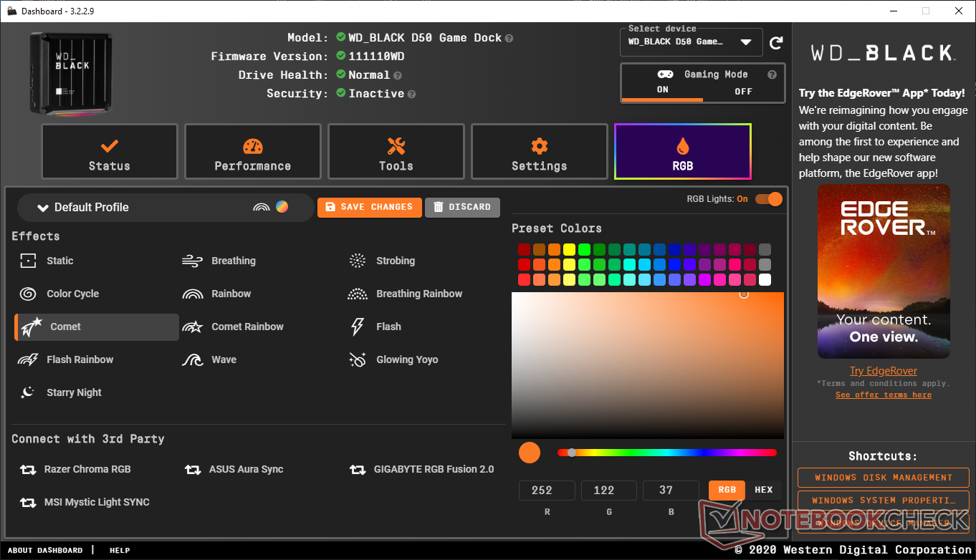976x560 pixels.
Task: Pick the white preset color swatch
Action: click(x=765, y=280)
